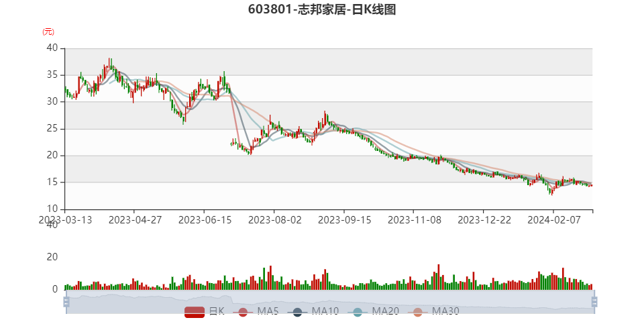644x322 pixels.
Task: Grab the left data zoom slider handle
Action: point(66,303)
